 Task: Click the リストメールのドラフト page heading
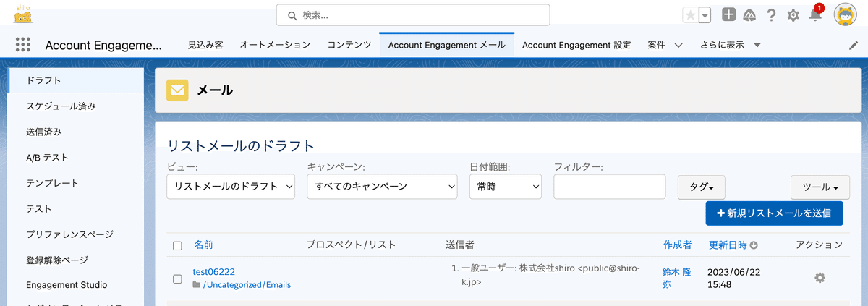(241, 146)
